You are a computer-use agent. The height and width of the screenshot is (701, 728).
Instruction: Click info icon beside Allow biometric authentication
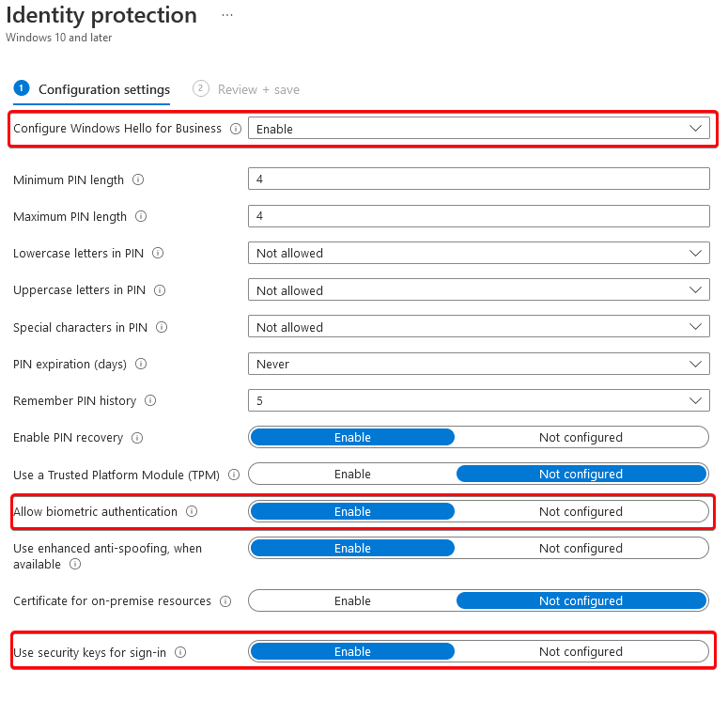tap(192, 511)
